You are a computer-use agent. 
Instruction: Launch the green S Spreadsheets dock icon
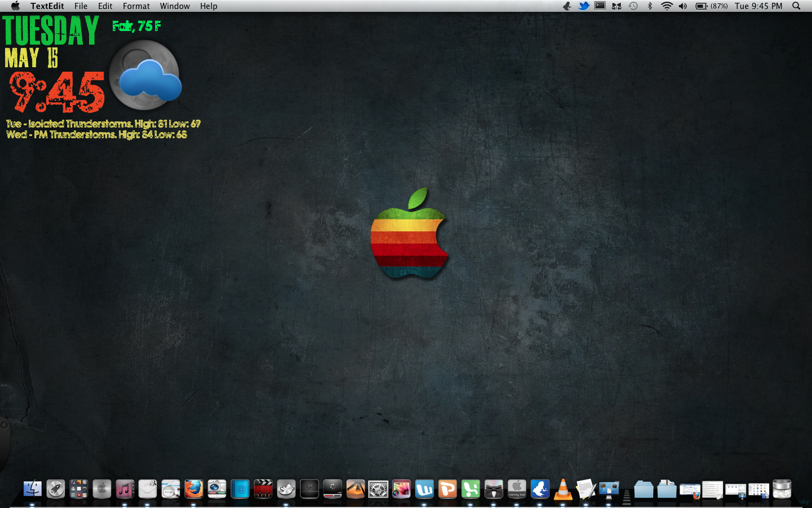click(471, 489)
